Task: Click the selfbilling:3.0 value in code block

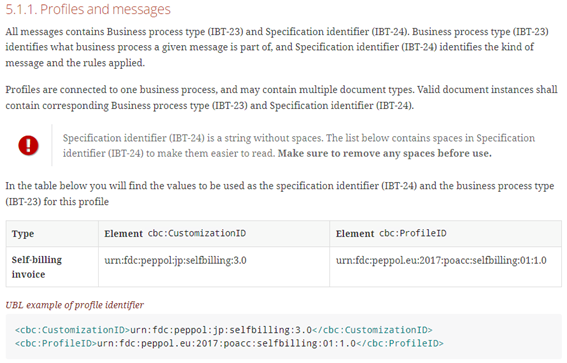Action: click(270, 330)
